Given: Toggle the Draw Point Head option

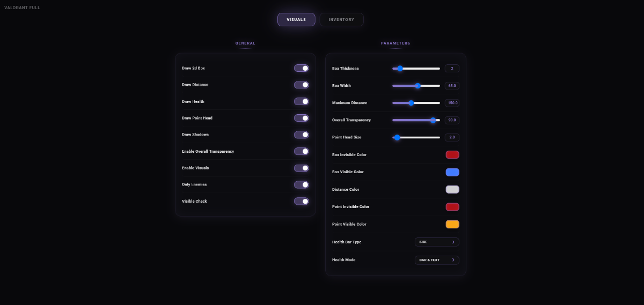Looking at the screenshot, I should pos(301,118).
